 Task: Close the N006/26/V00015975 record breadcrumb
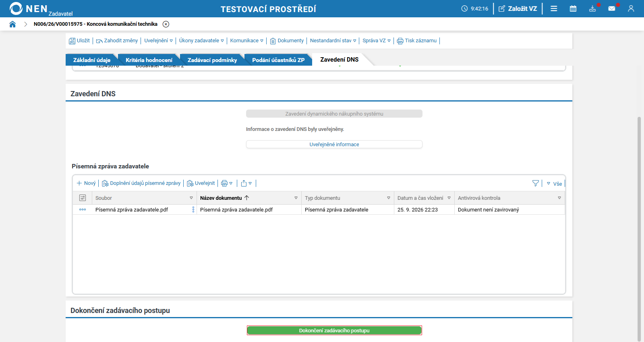pos(166,24)
